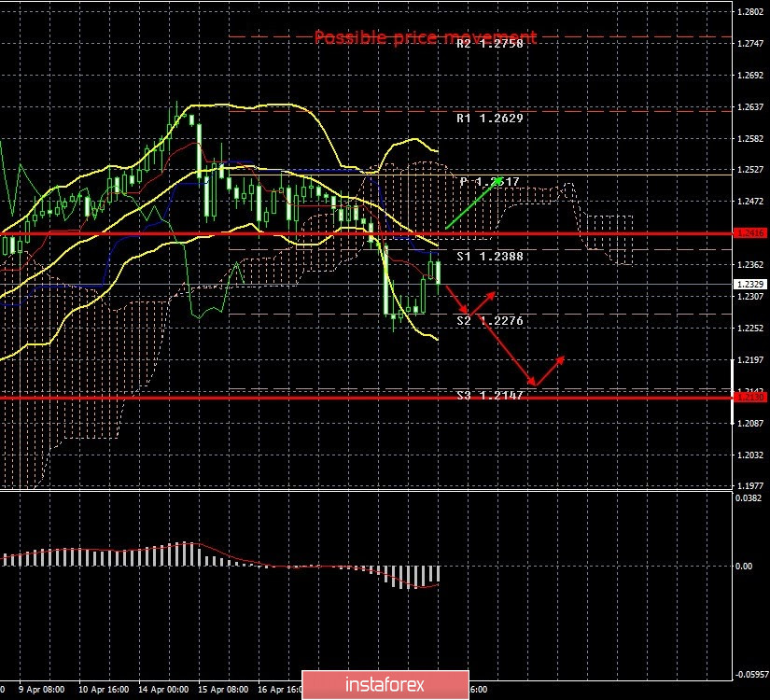
Task: Select the 1.2527 price axis value
Action: [x=750, y=170]
